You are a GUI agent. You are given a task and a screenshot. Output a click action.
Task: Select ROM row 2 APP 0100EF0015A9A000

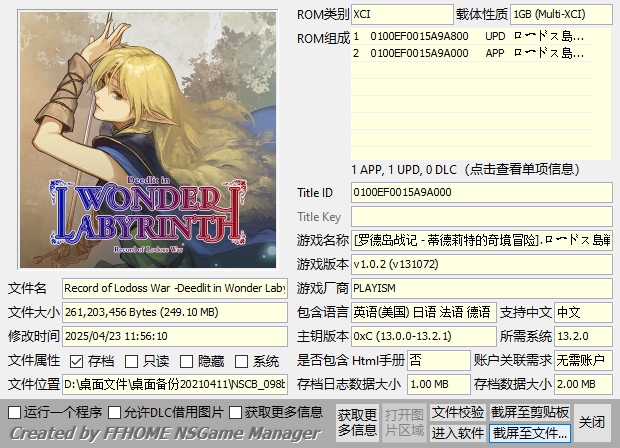471,53
